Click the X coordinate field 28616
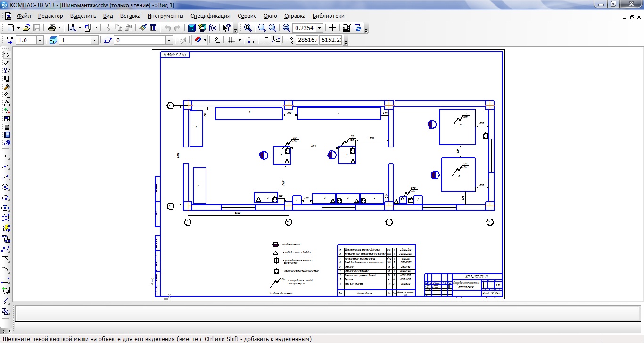The image size is (644, 343). pyautogui.click(x=307, y=41)
